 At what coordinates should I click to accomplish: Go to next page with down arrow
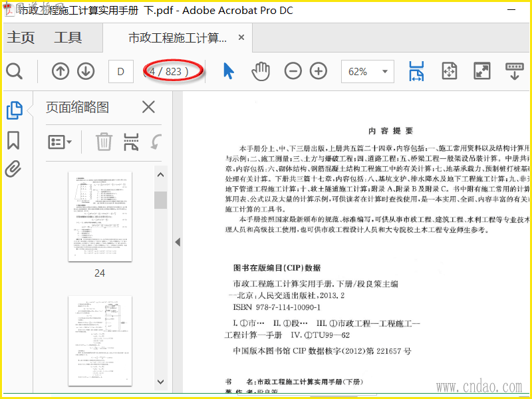pos(86,72)
